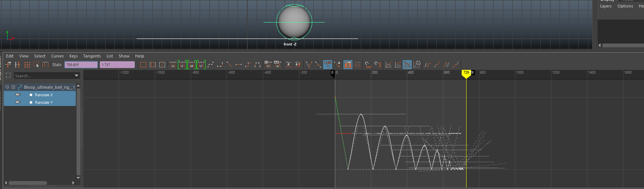This screenshot has width=644, height=189.
Task: Click the Renormalize curves icon
Action: 417,65
